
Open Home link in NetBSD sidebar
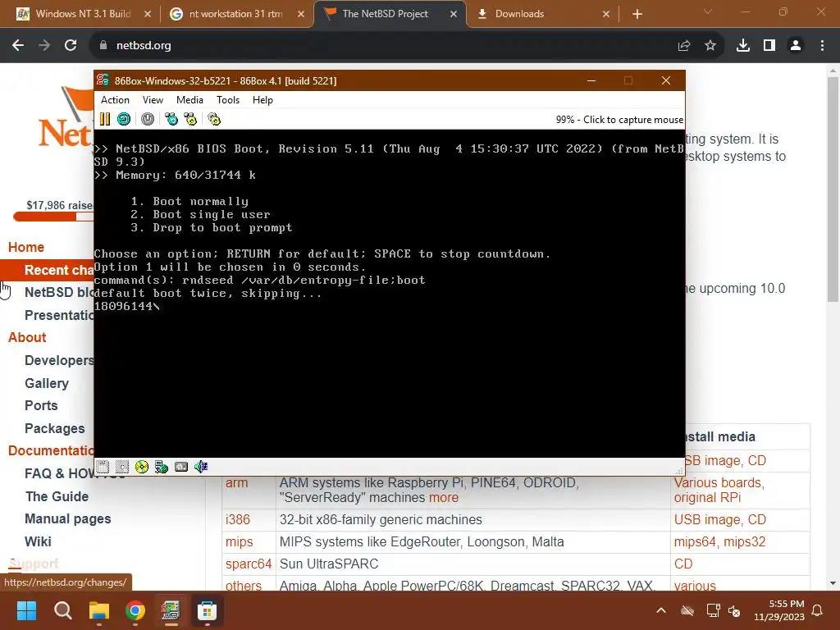tap(25, 247)
